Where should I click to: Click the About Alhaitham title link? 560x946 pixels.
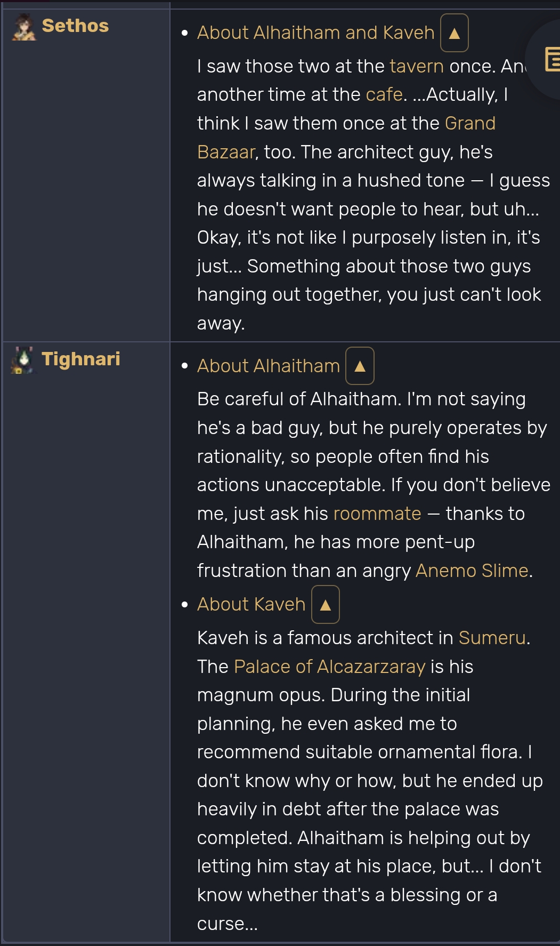[269, 366]
